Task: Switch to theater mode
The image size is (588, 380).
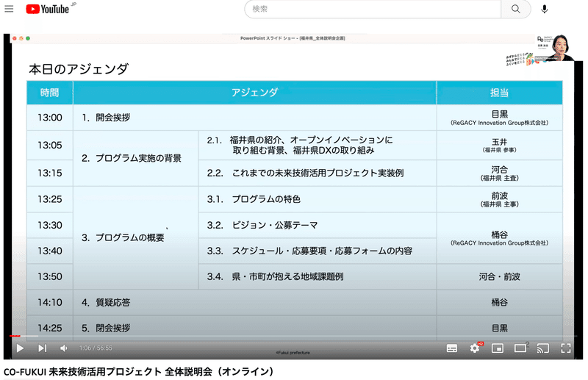Action: (x=520, y=348)
